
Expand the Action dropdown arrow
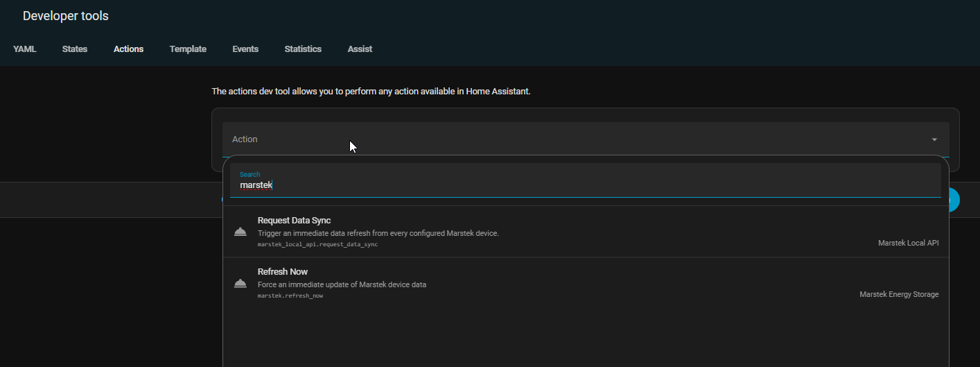click(934, 139)
